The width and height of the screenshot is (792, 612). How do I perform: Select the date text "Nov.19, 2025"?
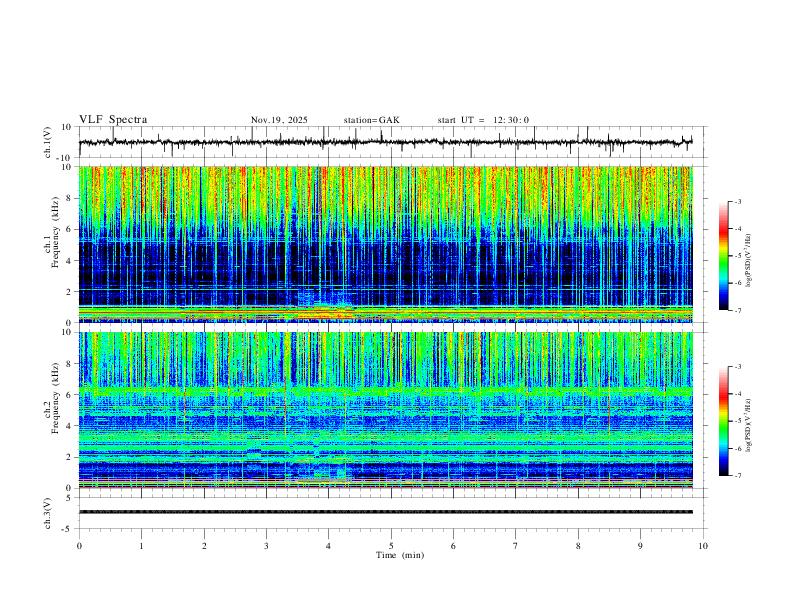point(279,120)
